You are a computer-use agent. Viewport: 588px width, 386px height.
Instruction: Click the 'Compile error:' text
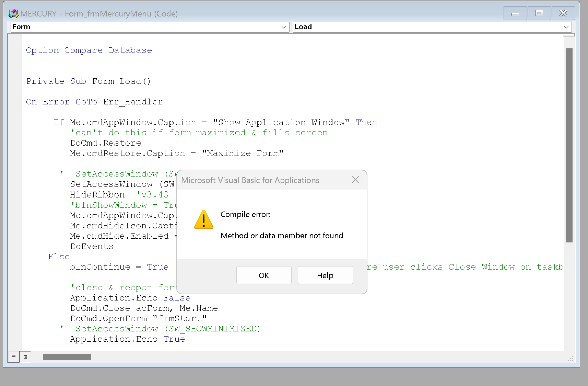[x=245, y=214]
